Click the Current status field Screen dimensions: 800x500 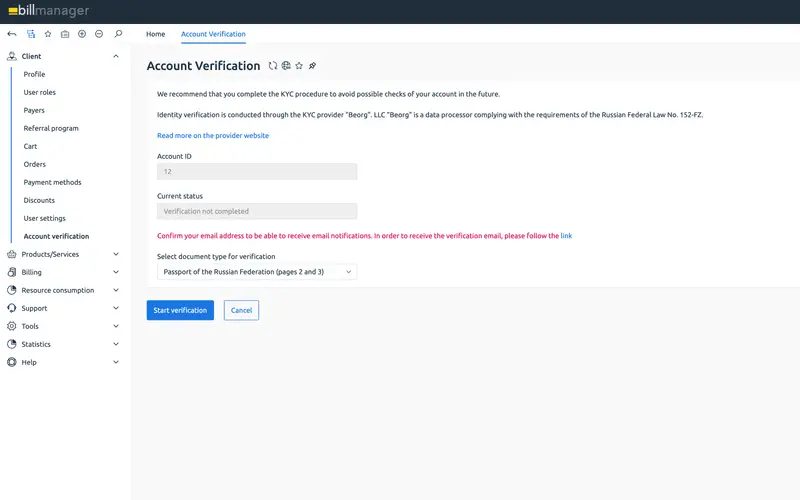click(x=257, y=211)
